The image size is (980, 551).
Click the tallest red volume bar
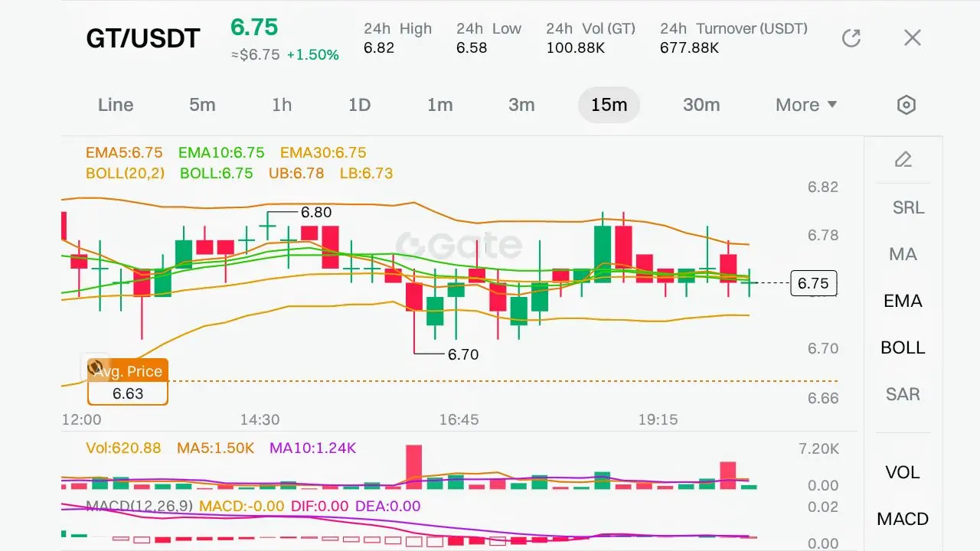pos(414,467)
